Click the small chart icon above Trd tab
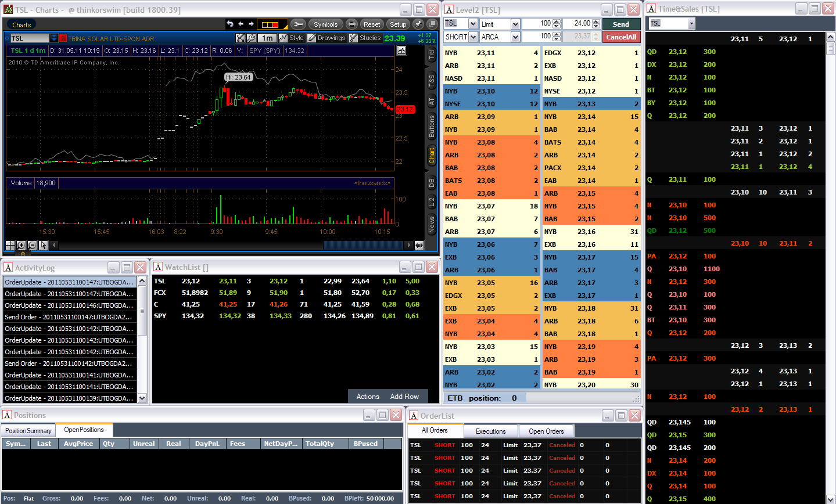The image size is (836, 504). (x=401, y=51)
